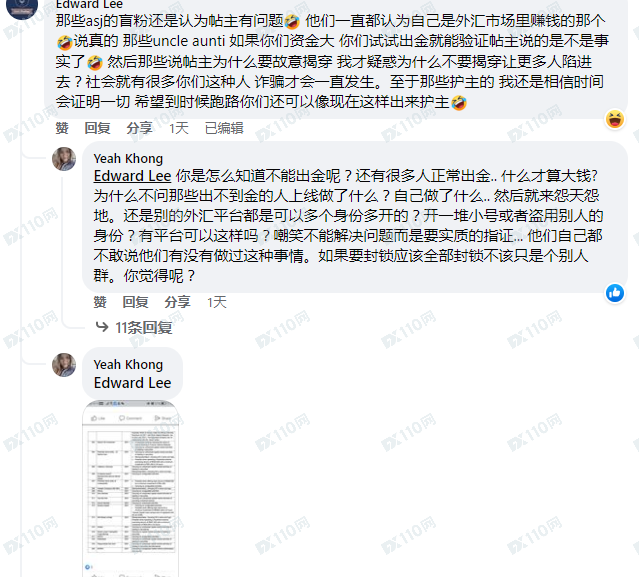Open the attached table screenshot thumbnail

(x=131, y=488)
